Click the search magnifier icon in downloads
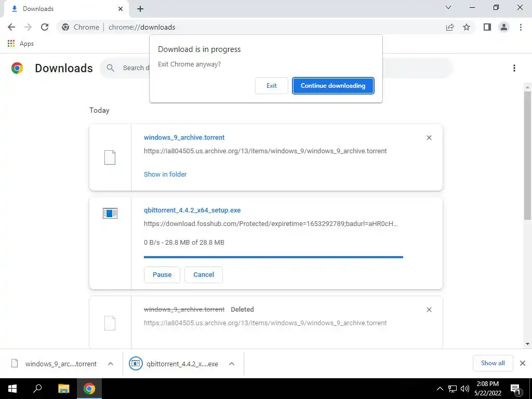The image size is (532, 399). pos(110,68)
